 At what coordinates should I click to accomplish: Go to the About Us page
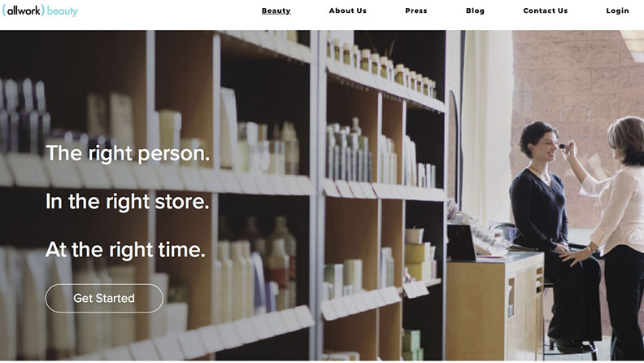coord(347,11)
